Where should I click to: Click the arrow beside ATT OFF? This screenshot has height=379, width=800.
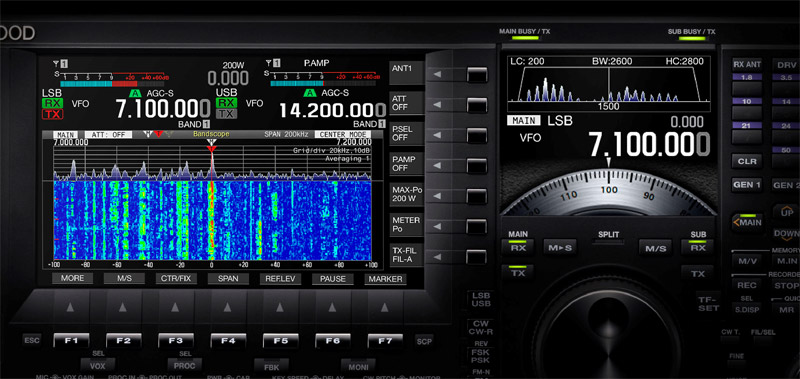point(437,105)
